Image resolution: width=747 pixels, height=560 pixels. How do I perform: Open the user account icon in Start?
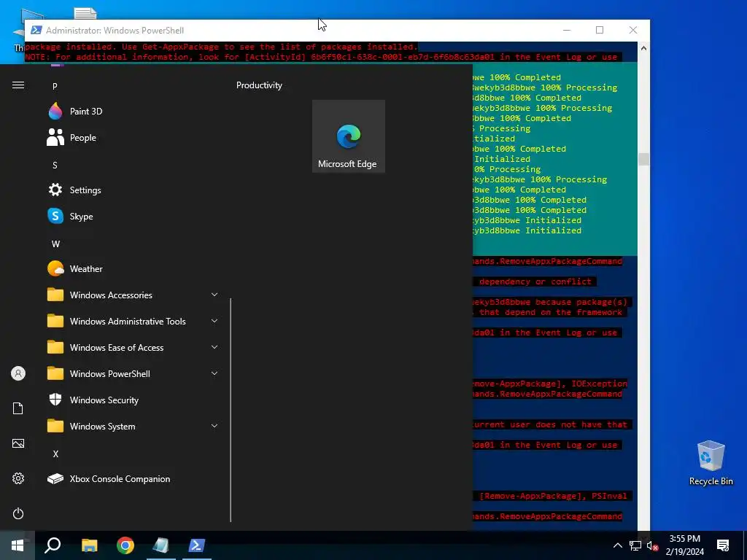(x=18, y=373)
